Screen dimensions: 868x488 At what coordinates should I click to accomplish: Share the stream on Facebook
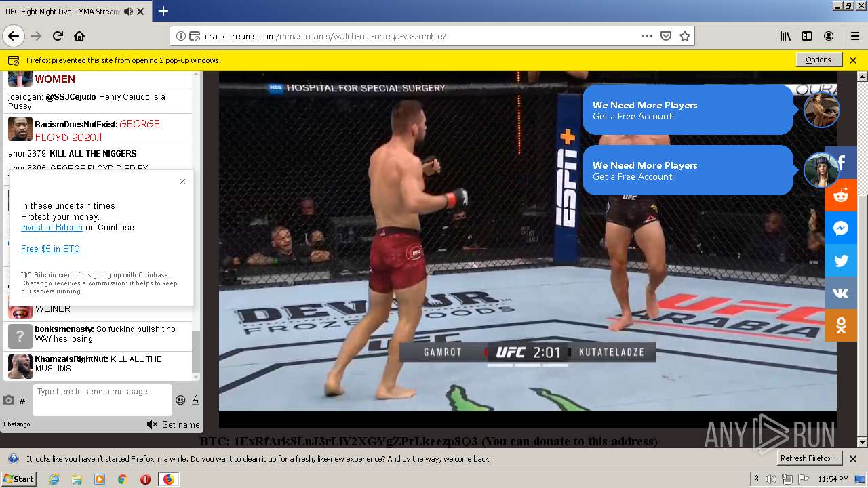tap(841, 163)
